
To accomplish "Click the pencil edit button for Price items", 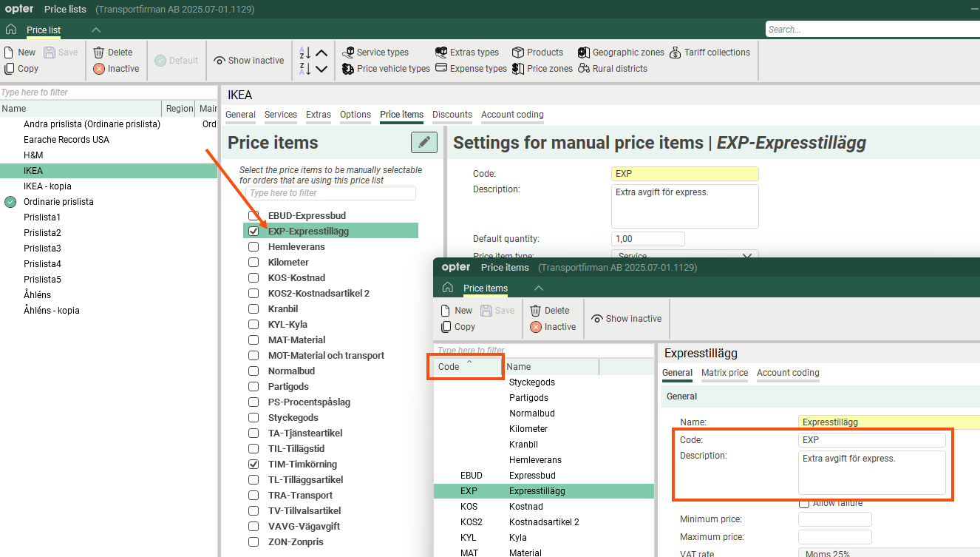I will tap(423, 143).
